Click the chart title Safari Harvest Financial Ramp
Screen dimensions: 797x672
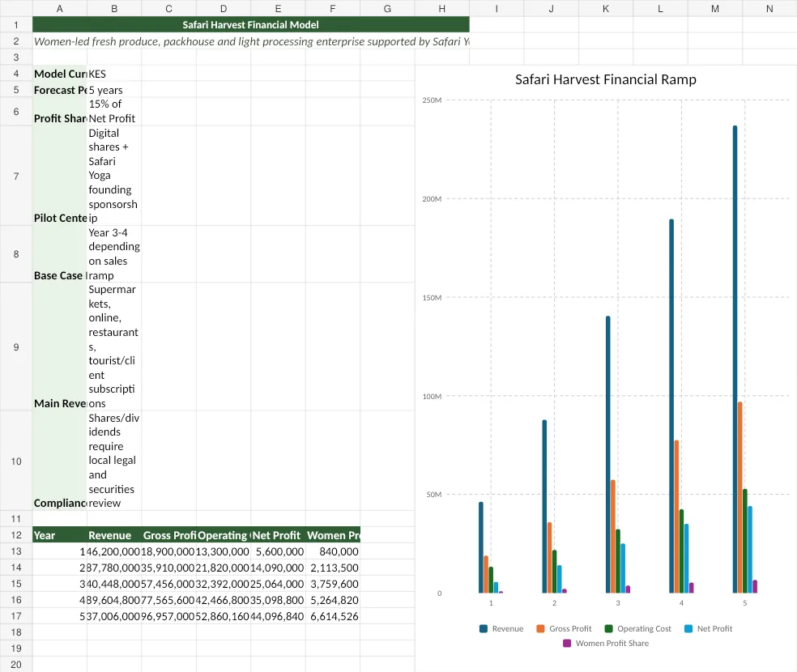coord(605,79)
